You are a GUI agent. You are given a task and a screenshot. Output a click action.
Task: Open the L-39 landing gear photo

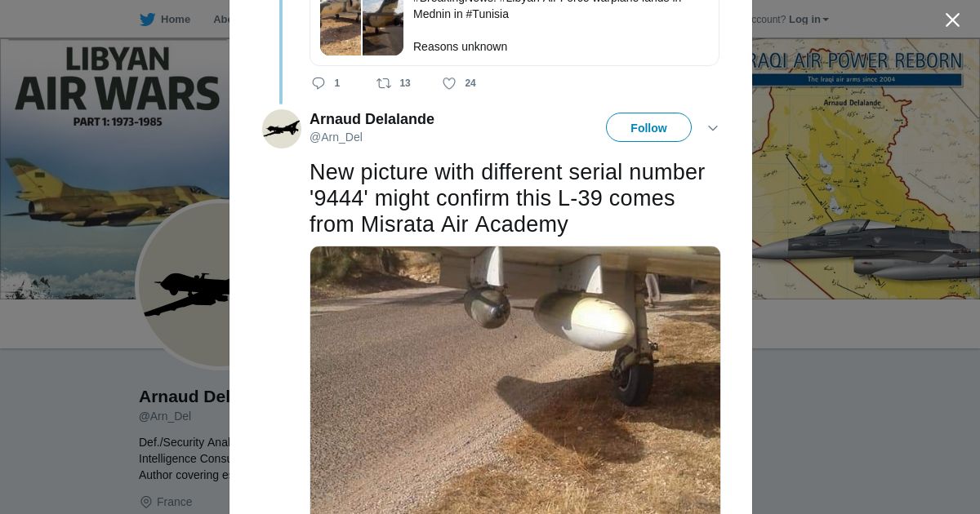click(x=515, y=379)
